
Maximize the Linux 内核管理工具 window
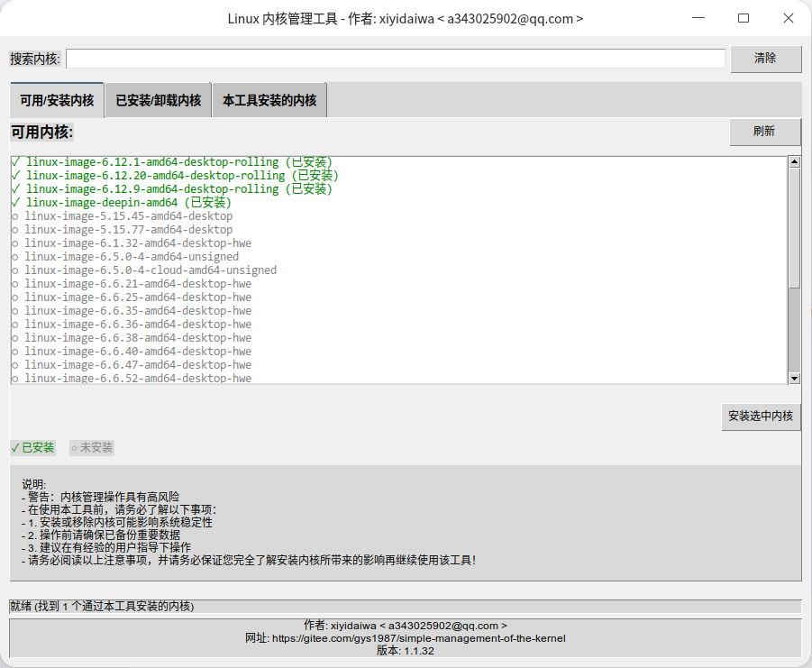744,18
